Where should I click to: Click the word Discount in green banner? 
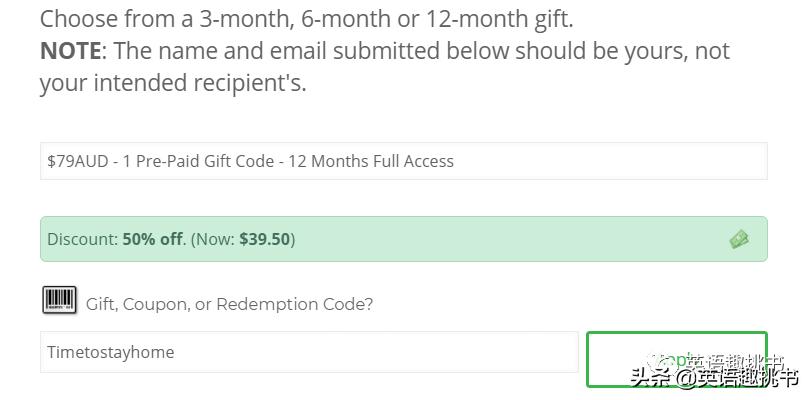coord(82,239)
